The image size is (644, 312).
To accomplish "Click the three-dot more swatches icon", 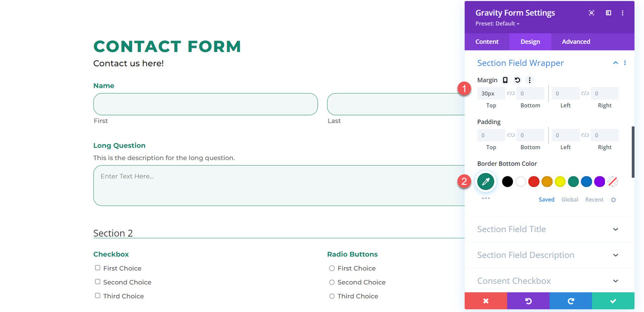I will point(486,197).
